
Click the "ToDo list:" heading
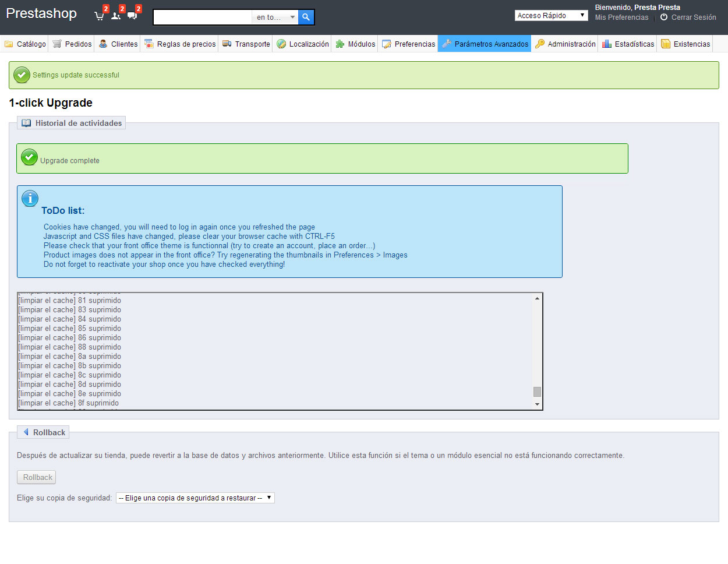[63, 211]
